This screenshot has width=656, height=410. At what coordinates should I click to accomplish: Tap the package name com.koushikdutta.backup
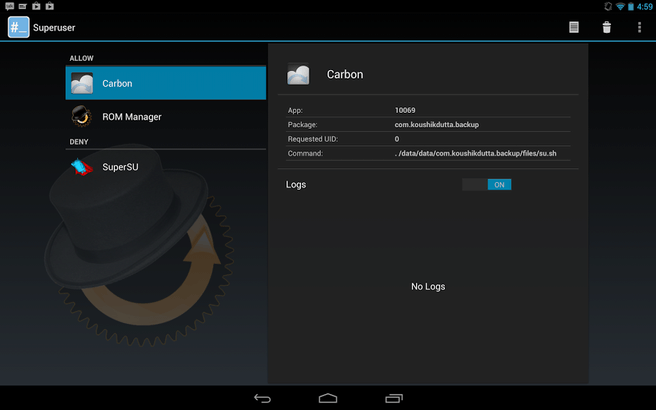point(437,124)
